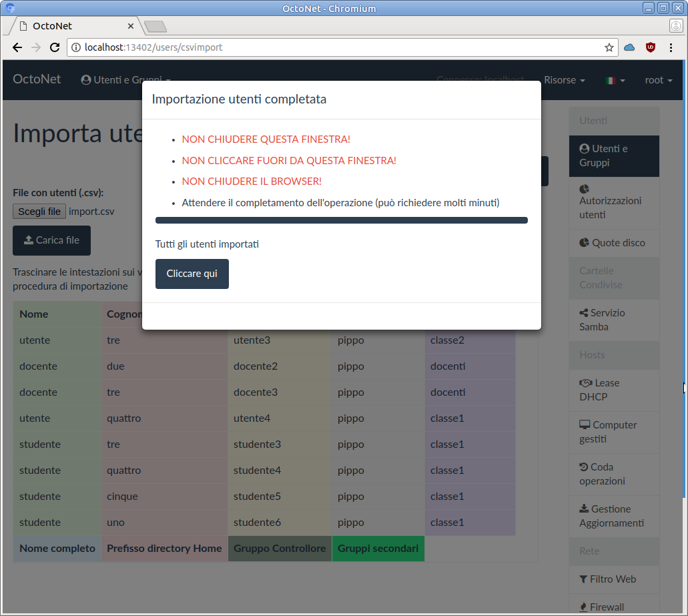Open the root user dropdown
Screen dimensions: 688x616
658,80
